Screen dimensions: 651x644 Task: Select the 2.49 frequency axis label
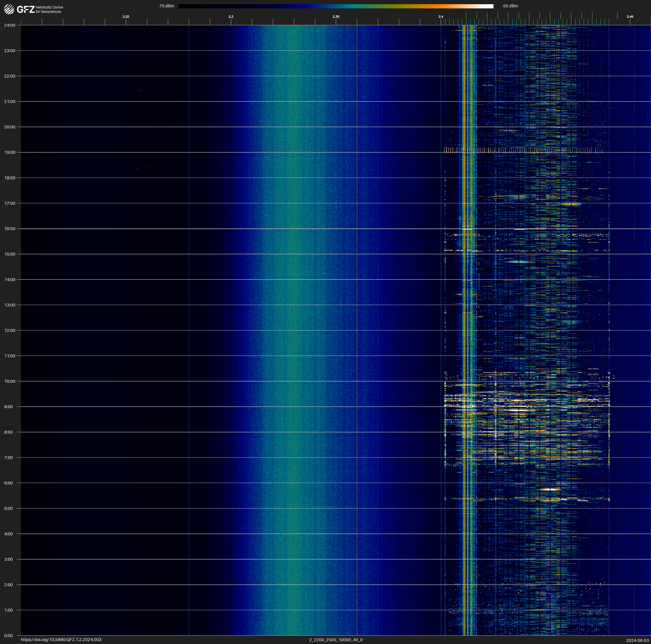point(629,17)
